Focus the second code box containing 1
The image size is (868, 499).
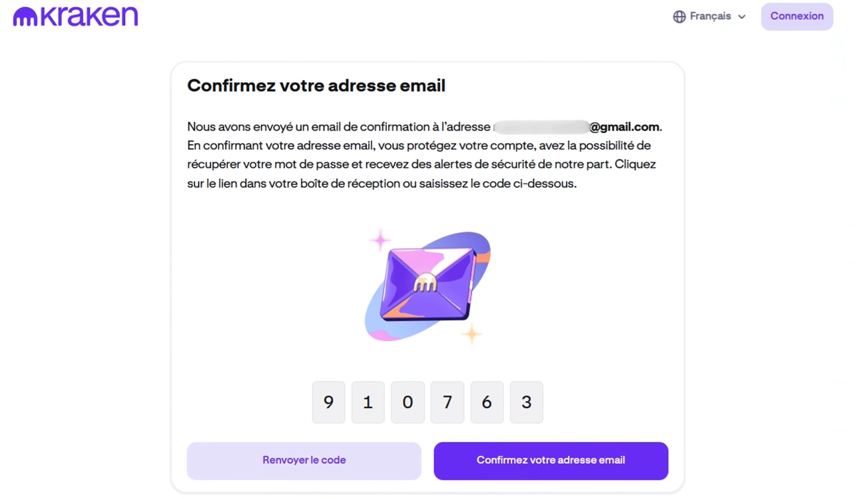[x=368, y=402]
